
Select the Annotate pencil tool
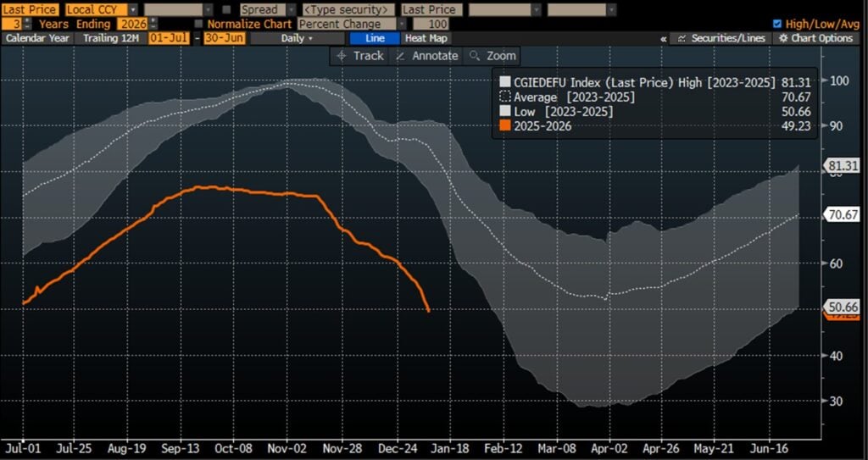427,56
